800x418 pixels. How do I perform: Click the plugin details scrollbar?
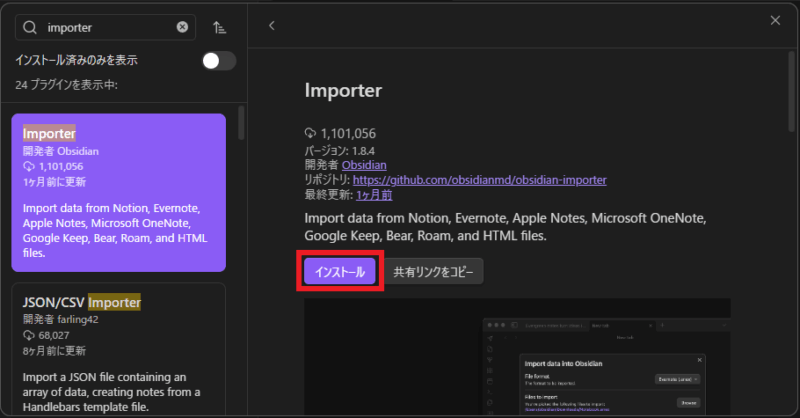tap(791, 92)
